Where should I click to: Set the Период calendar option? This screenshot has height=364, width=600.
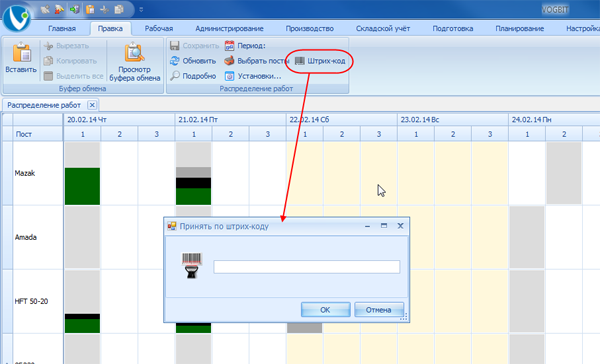pos(245,46)
